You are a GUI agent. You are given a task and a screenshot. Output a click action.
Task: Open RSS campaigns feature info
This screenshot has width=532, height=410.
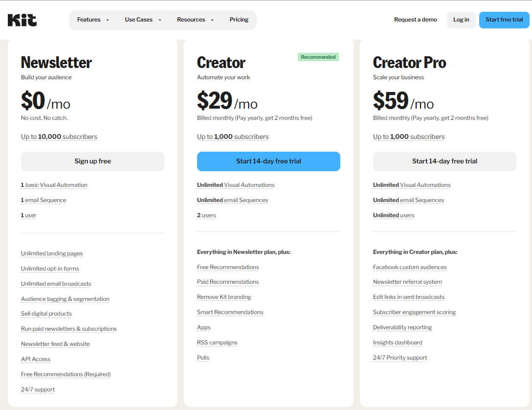pyautogui.click(x=217, y=342)
